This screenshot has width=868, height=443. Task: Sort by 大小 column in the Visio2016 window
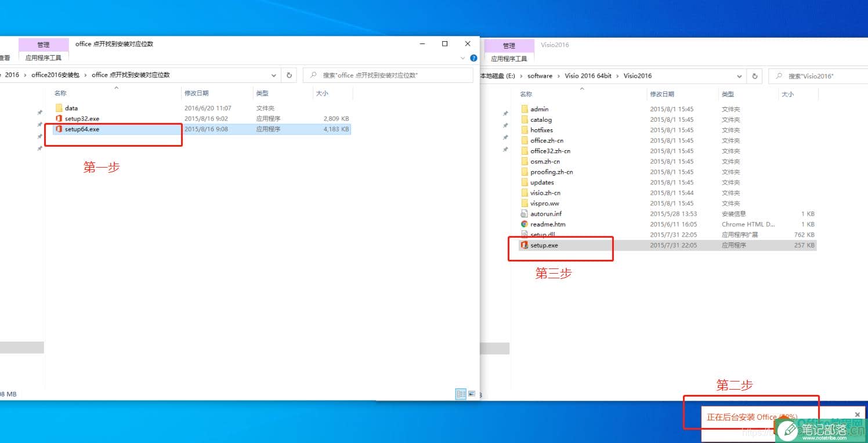[787, 94]
